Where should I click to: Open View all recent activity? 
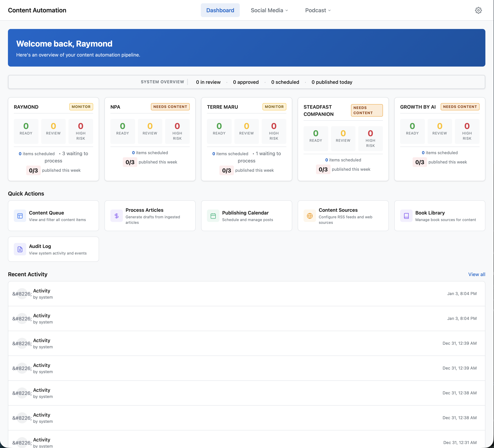476,274
